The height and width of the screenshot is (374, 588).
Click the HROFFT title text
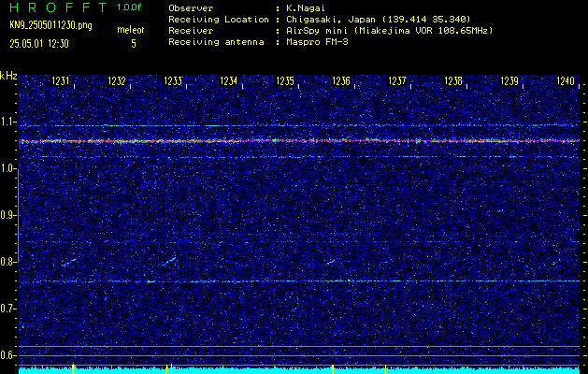pyautogui.click(x=58, y=7)
